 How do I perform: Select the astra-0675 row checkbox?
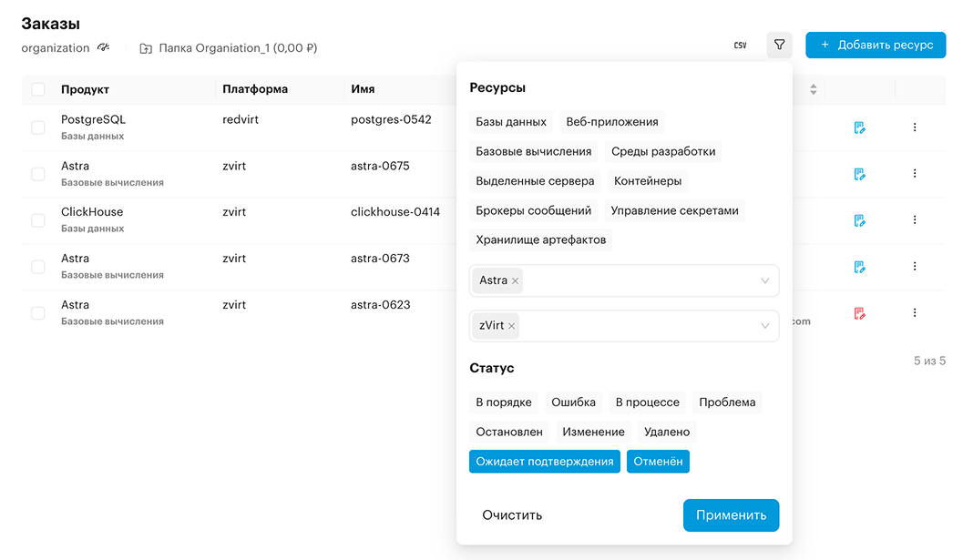point(38,174)
